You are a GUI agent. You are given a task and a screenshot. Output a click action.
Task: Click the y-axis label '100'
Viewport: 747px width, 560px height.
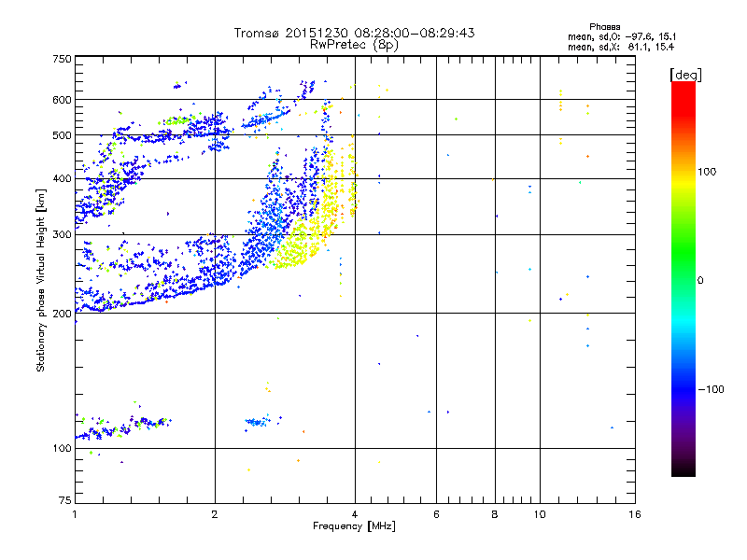62,449
